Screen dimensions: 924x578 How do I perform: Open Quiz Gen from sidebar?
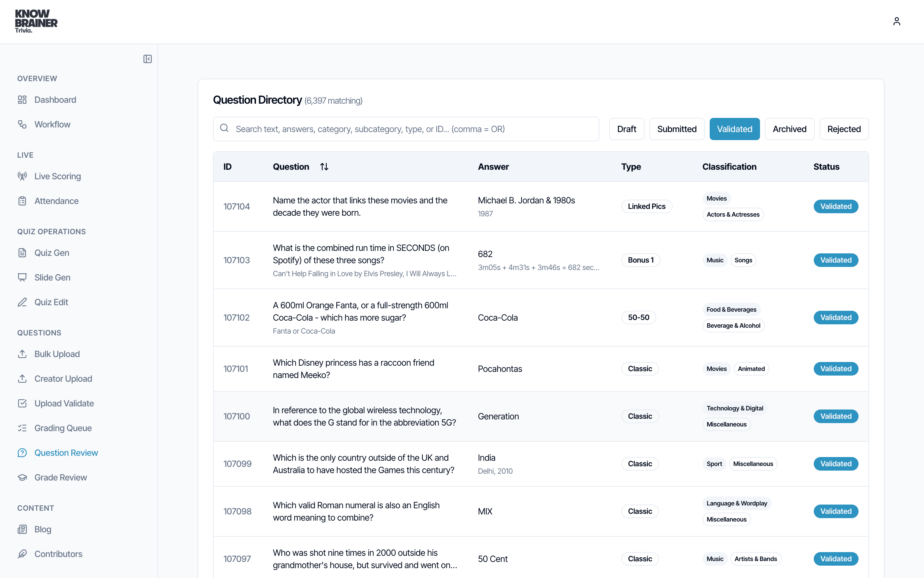[x=52, y=253]
